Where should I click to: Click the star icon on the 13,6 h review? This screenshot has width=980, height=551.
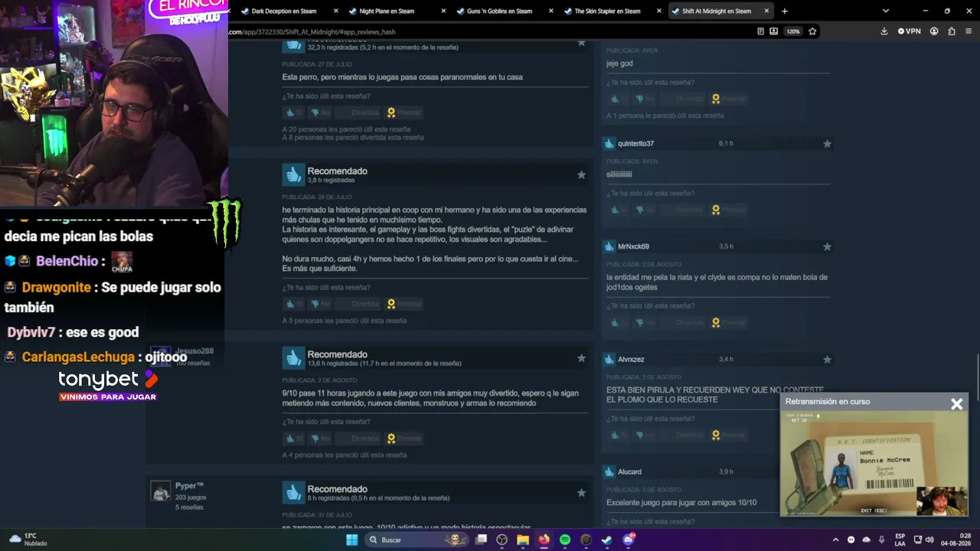[x=581, y=358]
